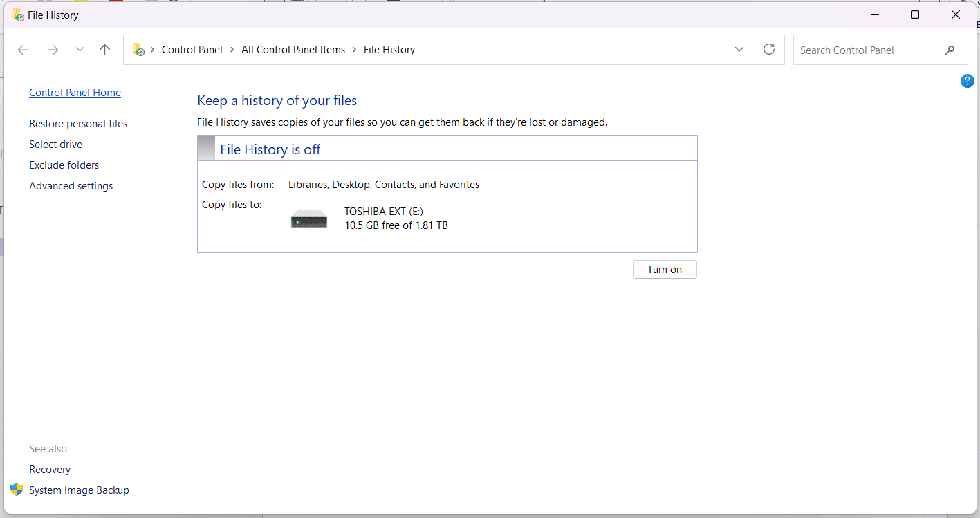Screen dimensions: 980x518
Task: Click the Back navigation arrow
Action: coord(23,50)
